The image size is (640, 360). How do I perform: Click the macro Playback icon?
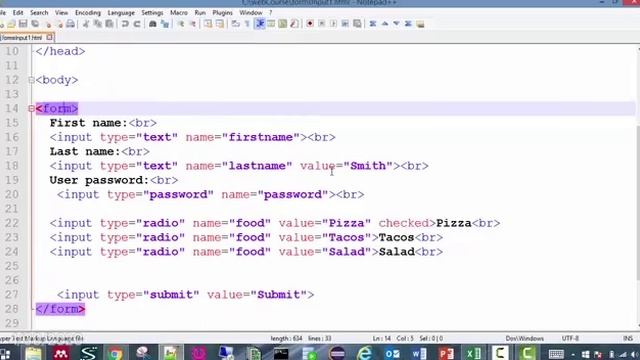pos(333,24)
